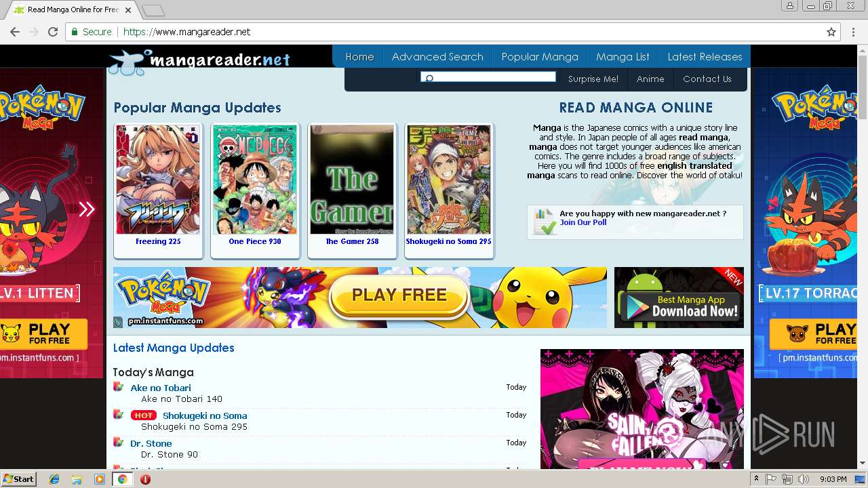Open the Shokugeki no Soma 295 cover
The width and height of the screenshot is (868, 488).
[449, 180]
